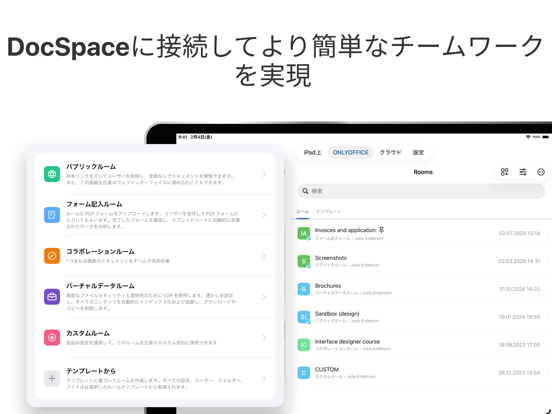Select the テンプレートから title text
This screenshot has height=414, width=552.
(x=91, y=371)
